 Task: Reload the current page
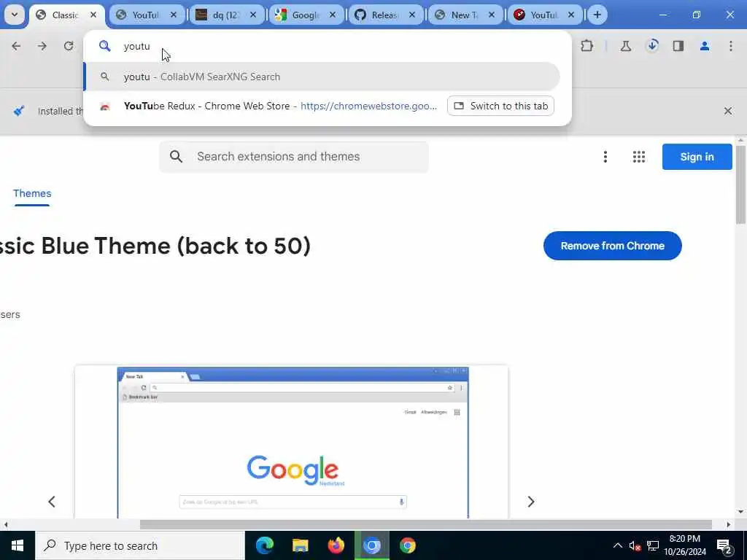pos(69,46)
